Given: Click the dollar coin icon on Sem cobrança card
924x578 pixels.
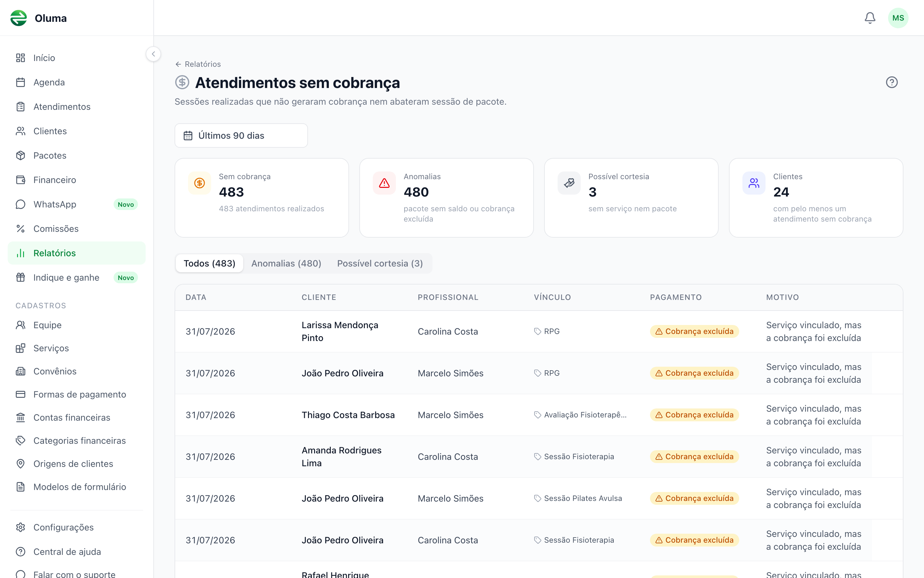Looking at the screenshot, I should coord(199,183).
